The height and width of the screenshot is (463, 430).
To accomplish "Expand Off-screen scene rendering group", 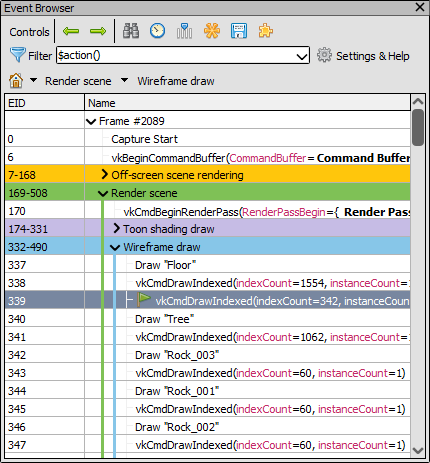I will coord(105,174).
